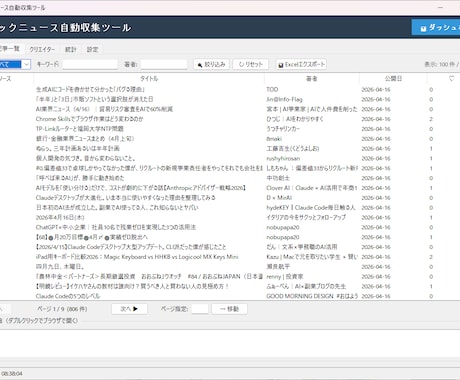Click the author cell rushyhirosan
The image size is (460, 380).
click(283, 158)
